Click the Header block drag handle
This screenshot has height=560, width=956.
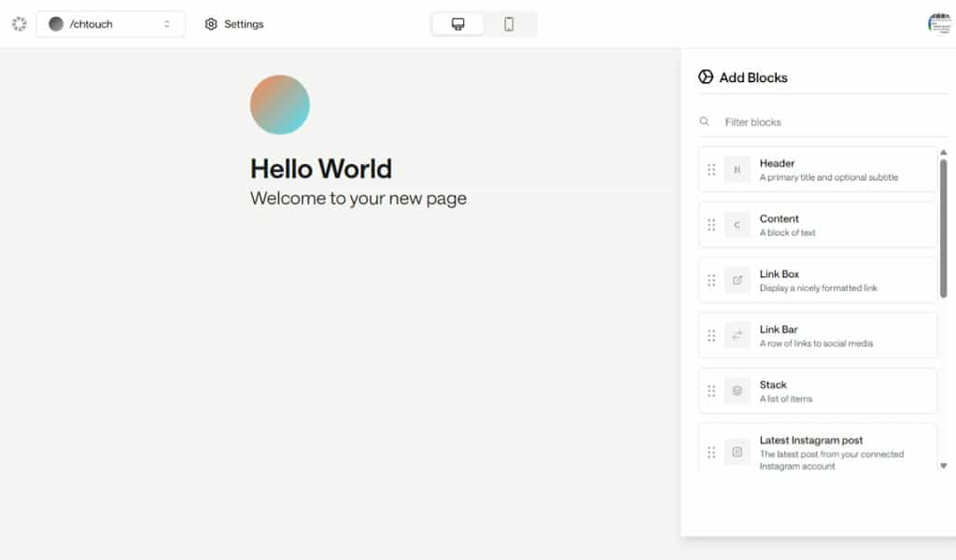(x=711, y=170)
